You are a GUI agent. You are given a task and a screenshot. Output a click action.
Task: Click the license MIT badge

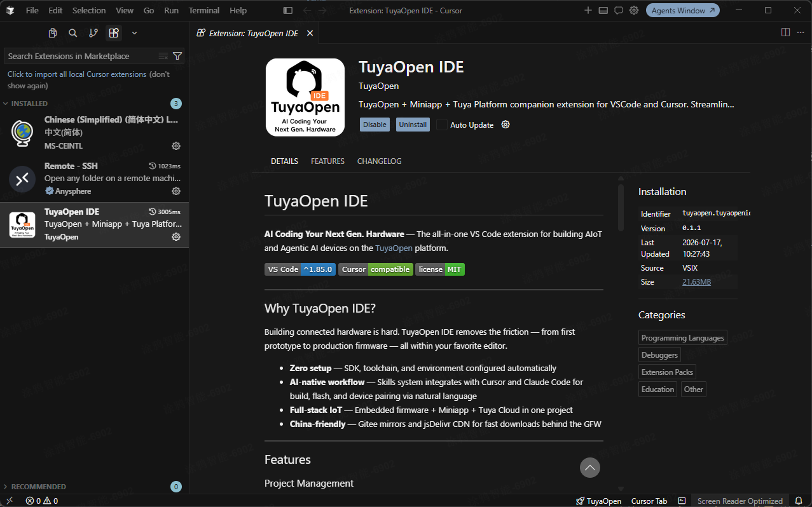point(440,269)
